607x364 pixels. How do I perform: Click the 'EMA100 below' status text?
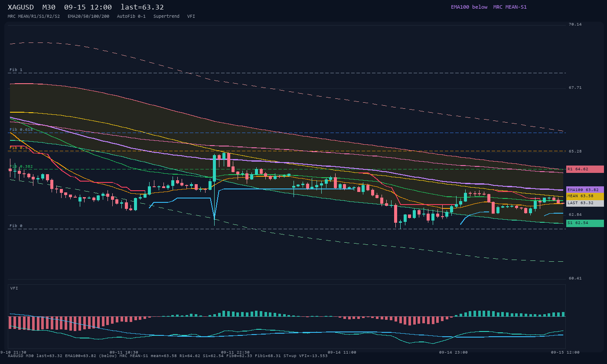469,7
